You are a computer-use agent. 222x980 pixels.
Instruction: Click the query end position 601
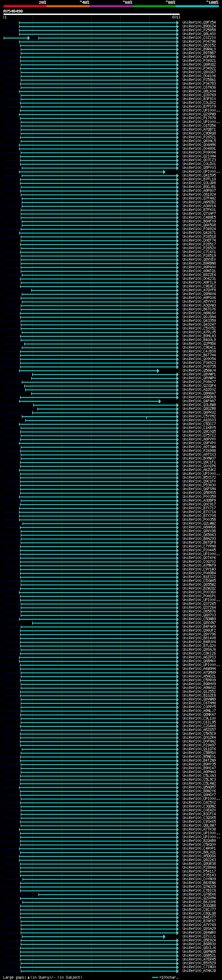(x=175, y=17)
